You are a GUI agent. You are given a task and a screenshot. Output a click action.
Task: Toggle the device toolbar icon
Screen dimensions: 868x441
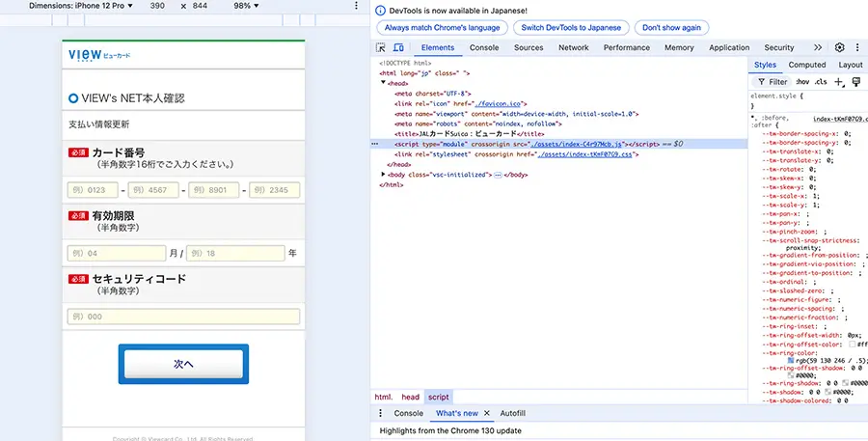pyautogui.click(x=398, y=47)
